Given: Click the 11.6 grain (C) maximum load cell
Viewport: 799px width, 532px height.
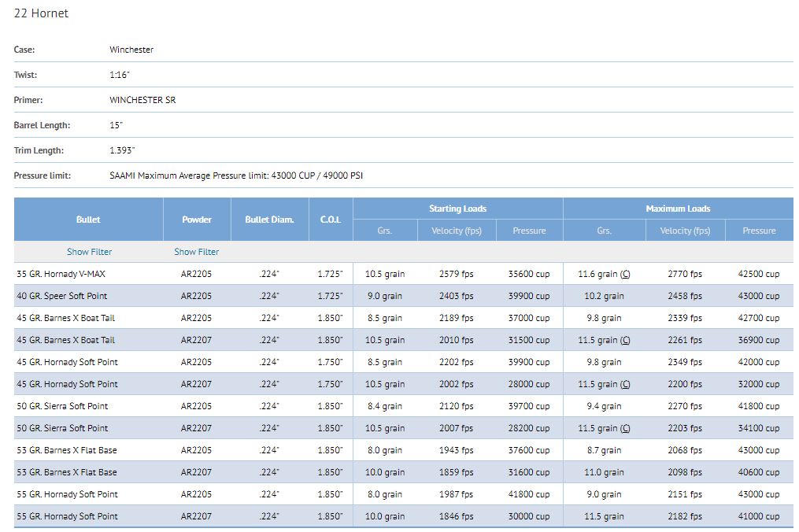Looking at the screenshot, I should (604, 274).
